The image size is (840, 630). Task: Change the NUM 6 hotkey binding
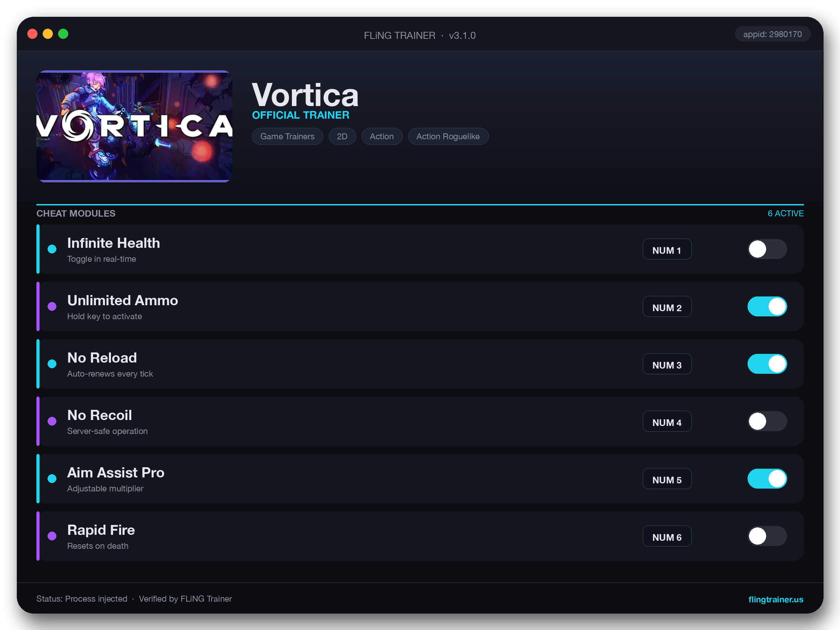click(667, 536)
